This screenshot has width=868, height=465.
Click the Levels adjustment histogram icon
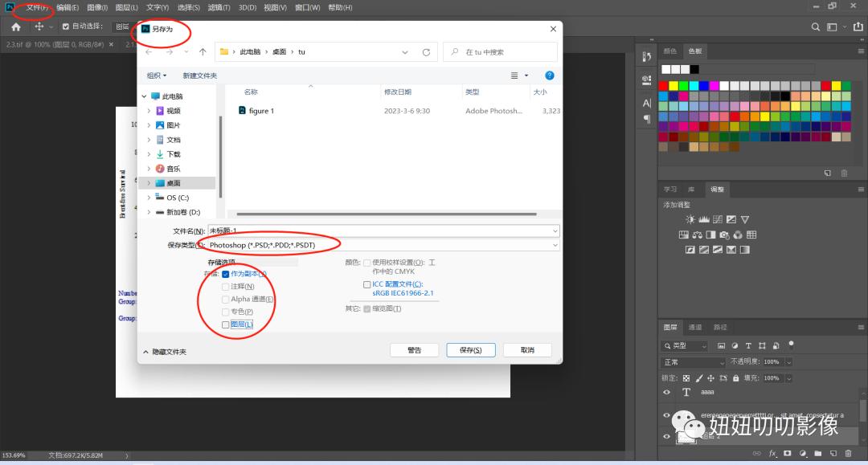tap(703, 219)
